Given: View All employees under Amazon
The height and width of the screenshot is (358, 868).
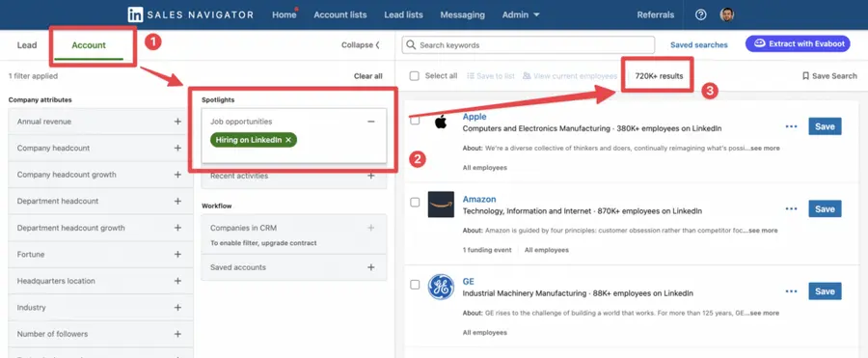Looking at the screenshot, I should click(x=547, y=250).
